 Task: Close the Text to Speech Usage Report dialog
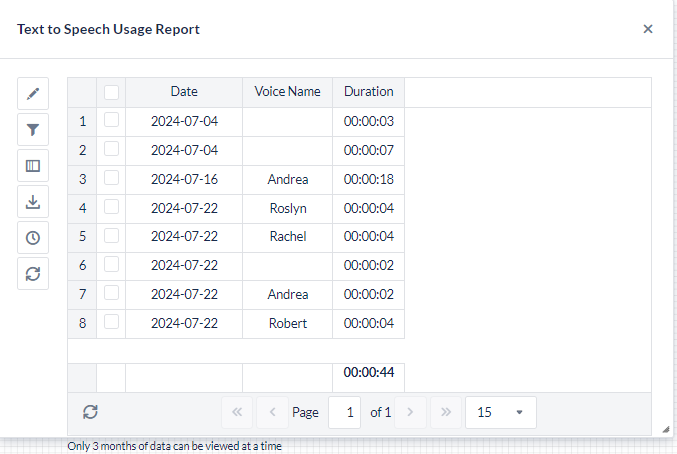pyautogui.click(x=648, y=29)
